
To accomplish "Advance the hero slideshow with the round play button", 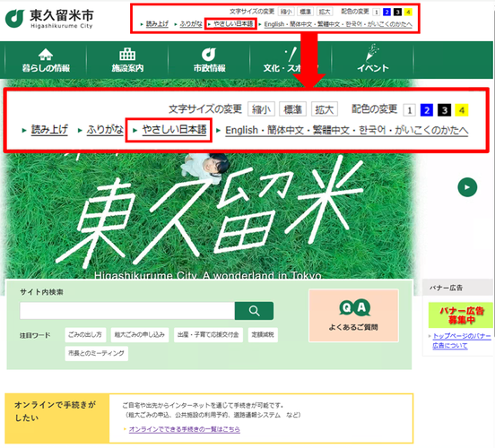I will 467,187.
